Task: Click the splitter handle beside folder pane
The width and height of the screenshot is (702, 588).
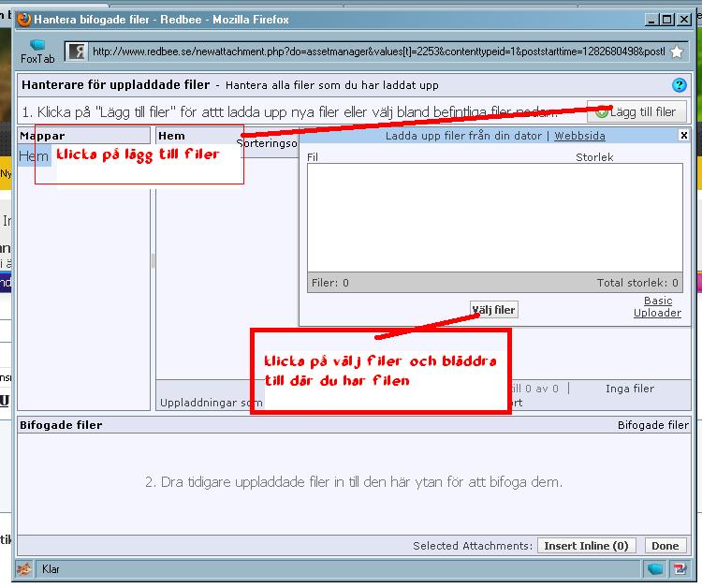Action: point(153,262)
